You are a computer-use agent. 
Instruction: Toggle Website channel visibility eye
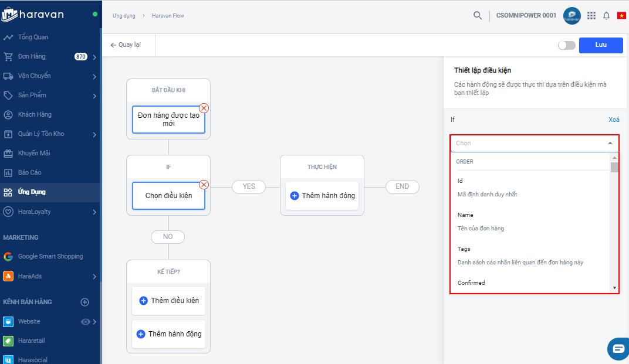pos(86,322)
